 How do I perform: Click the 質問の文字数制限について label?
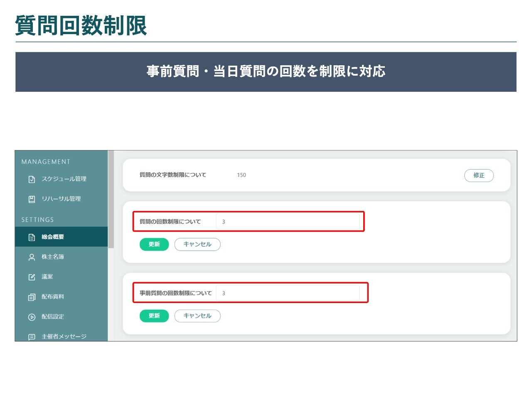(173, 175)
